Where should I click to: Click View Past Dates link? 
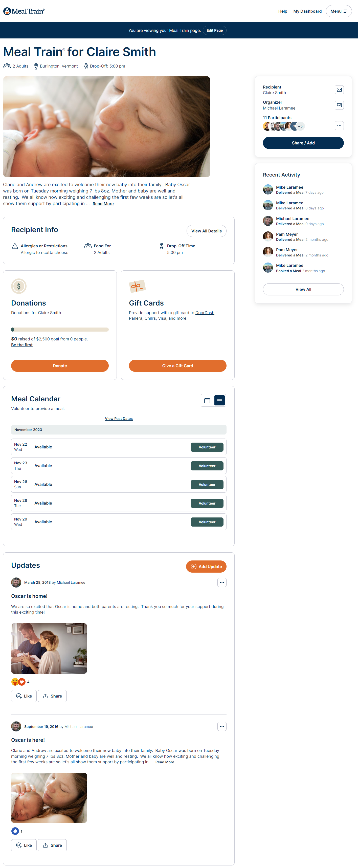point(119,419)
